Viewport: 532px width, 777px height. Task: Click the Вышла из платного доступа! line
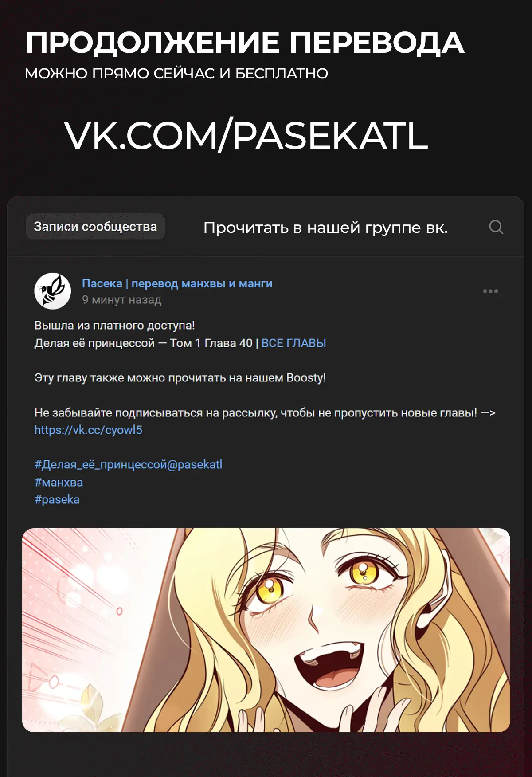point(115,326)
